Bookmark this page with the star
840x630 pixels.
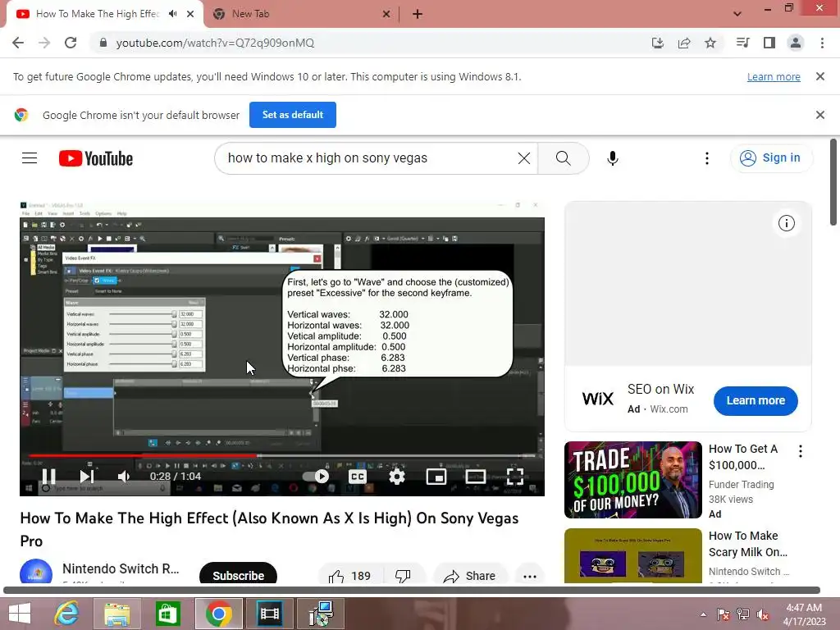710,43
